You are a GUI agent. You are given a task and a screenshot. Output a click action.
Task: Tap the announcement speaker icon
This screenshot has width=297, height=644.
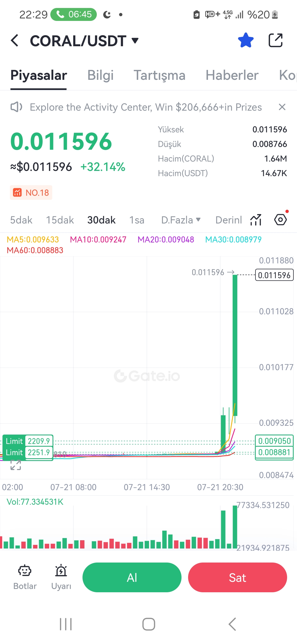click(16, 107)
